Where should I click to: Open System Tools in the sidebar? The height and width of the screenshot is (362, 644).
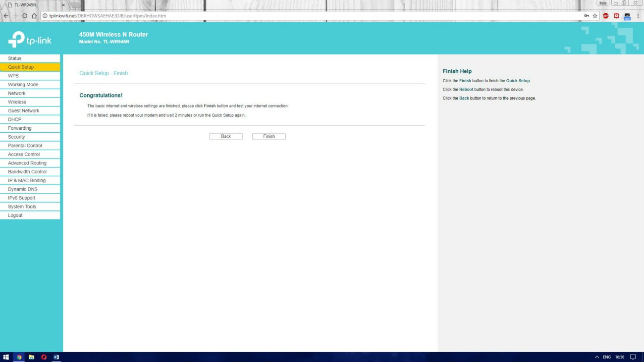pyautogui.click(x=22, y=207)
